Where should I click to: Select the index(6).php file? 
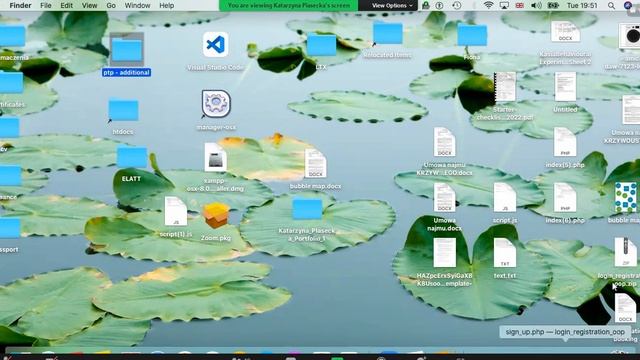point(565,198)
